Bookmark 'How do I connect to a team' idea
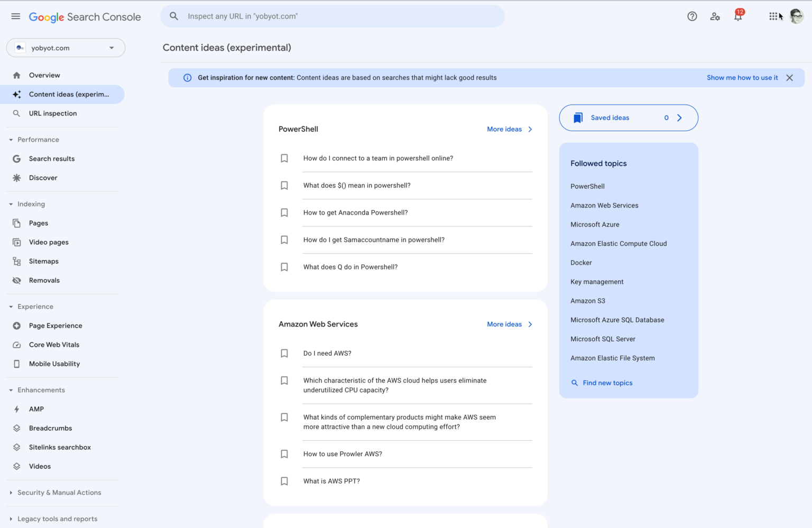Screen dimensions: 812x528 pos(284,158)
